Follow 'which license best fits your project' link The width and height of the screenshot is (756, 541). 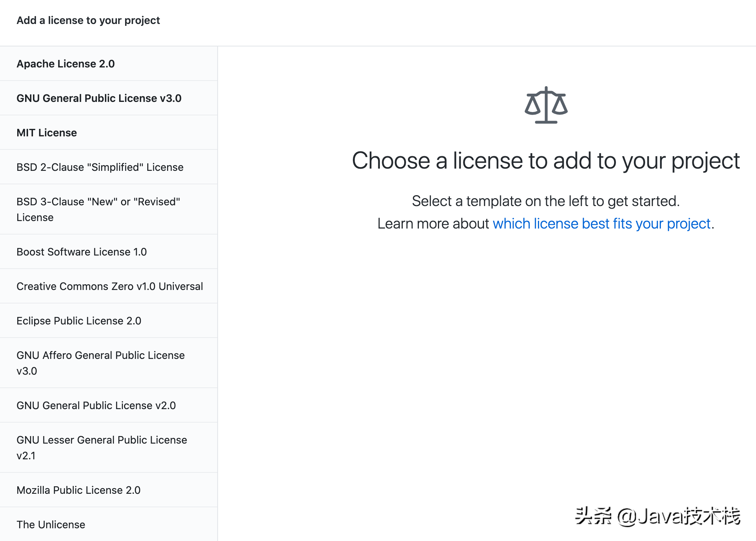602,224
